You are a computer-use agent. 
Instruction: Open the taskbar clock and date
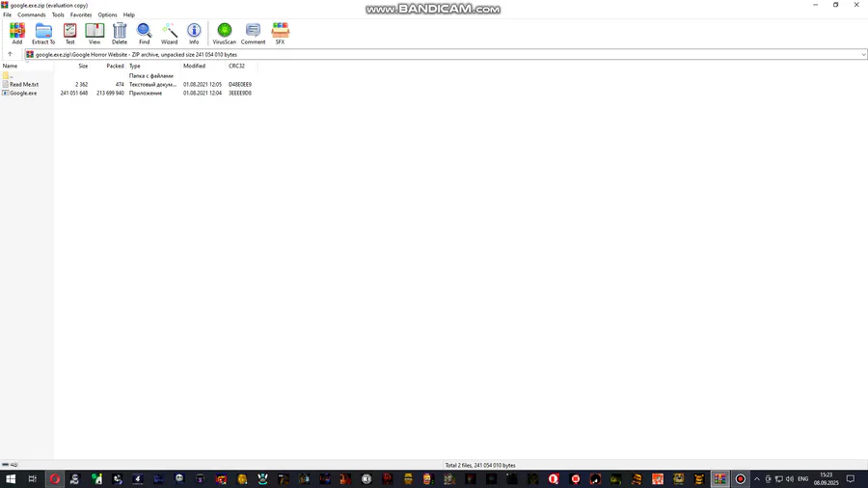826,479
